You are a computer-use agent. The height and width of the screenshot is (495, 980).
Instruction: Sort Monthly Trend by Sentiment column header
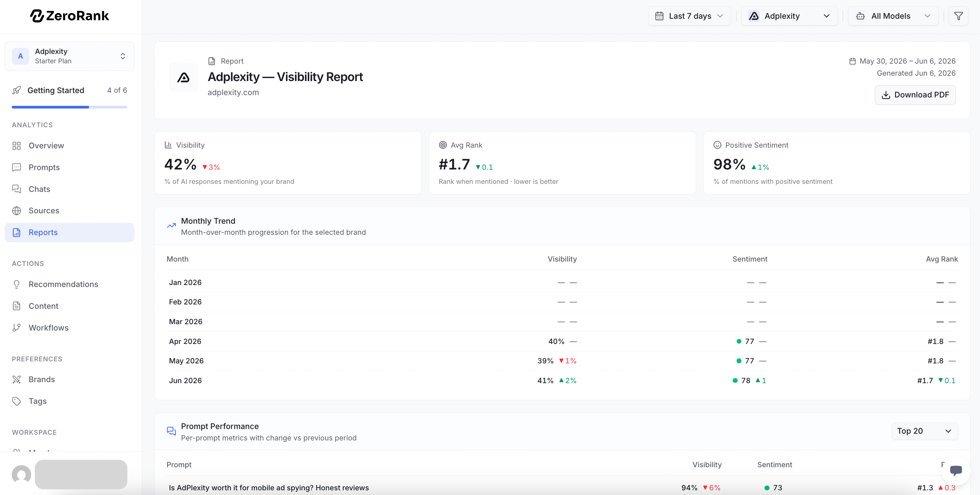tap(750, 259)
